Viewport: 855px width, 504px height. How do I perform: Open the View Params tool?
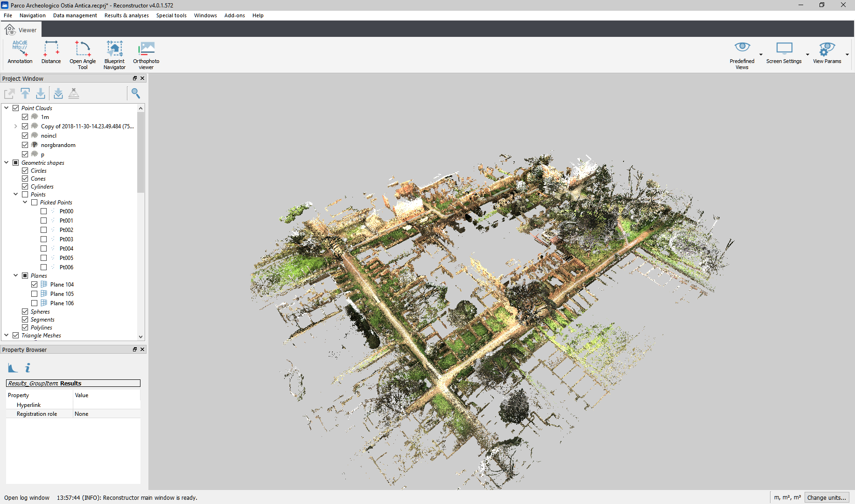point(827,52)
